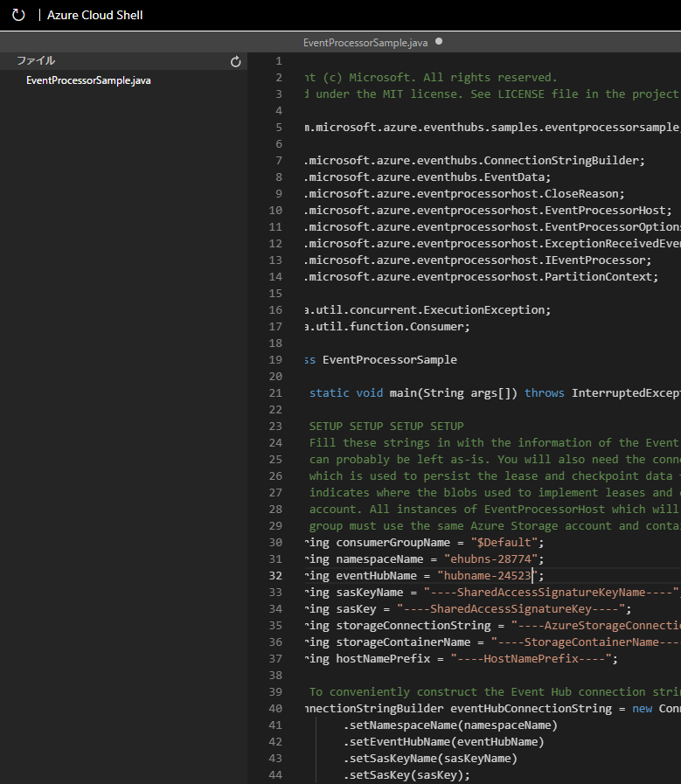
Task: Click .setNamespaceName(namespaceName) on line 41
Action: tap(450, 725)
